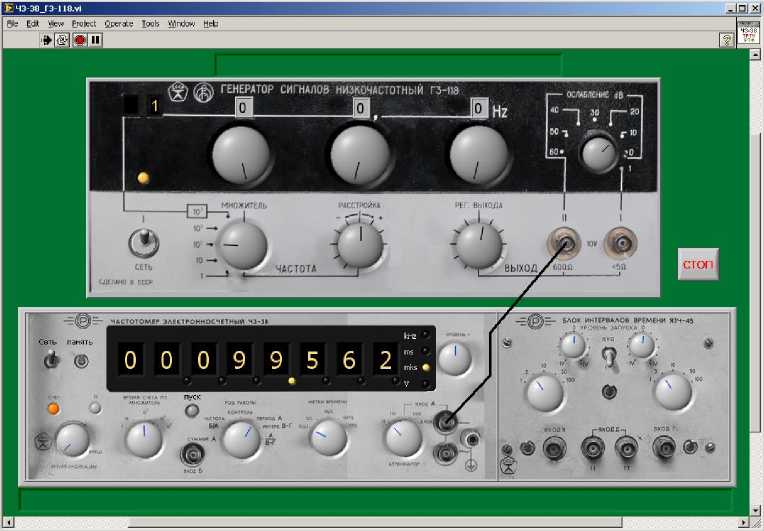Click the frequency knob above МНОЖИТЕЛЬ
This screenshot has width=764, height=531.
[x=241, y=155]
